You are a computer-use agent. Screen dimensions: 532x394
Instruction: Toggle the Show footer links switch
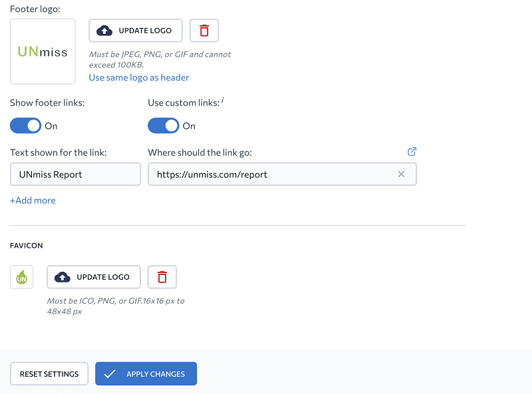[25, 126]
